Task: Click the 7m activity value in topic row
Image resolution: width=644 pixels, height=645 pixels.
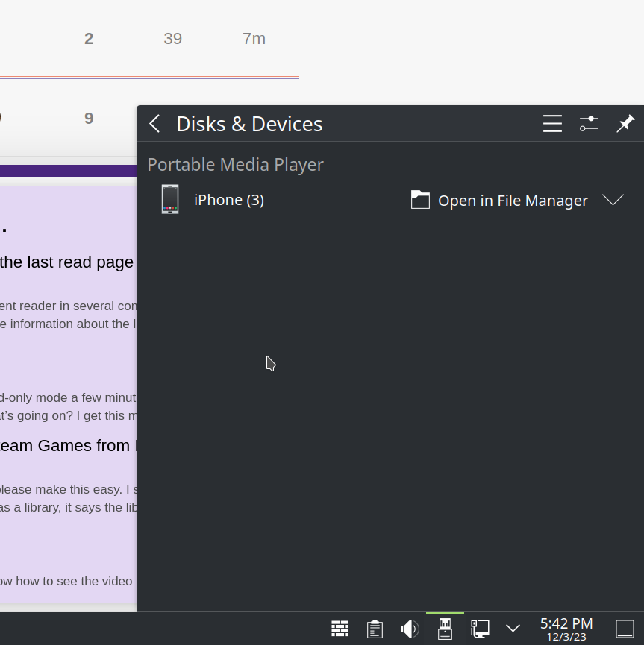Action: point(254,39)
